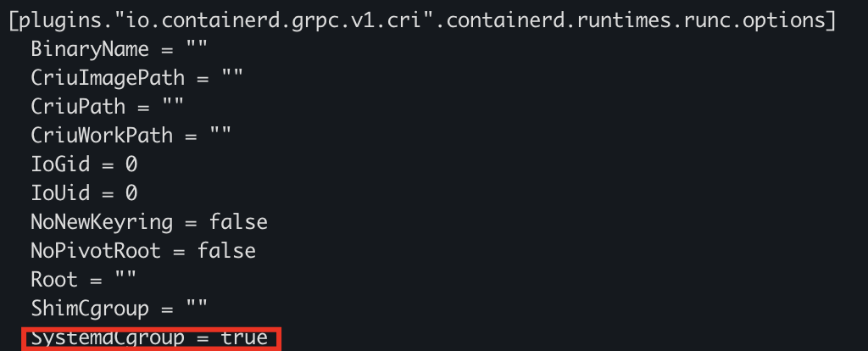Viewport: 868px width, 351px height.
Task: Click the empty quotes after BinaryName
Action: tap(197, 49)
